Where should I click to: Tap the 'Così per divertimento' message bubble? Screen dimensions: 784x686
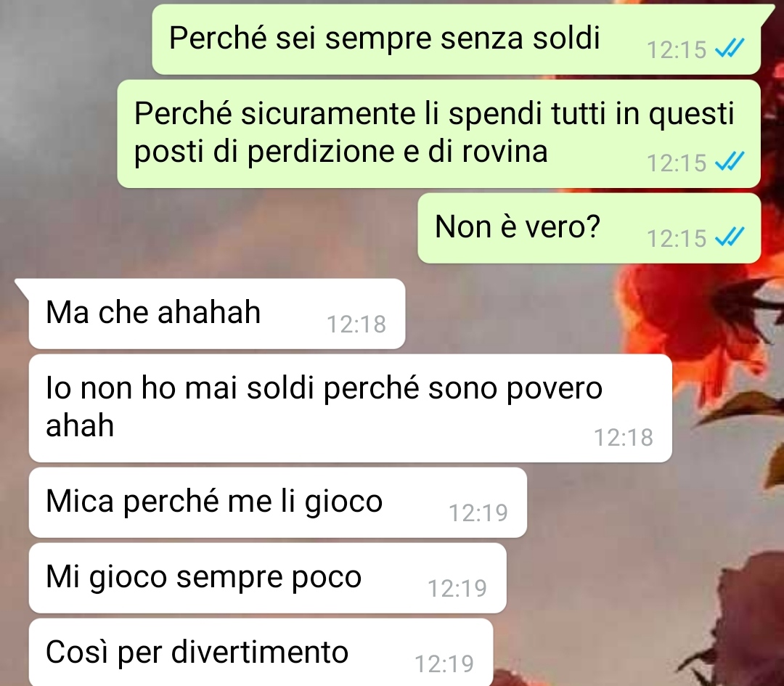point(261,653)
